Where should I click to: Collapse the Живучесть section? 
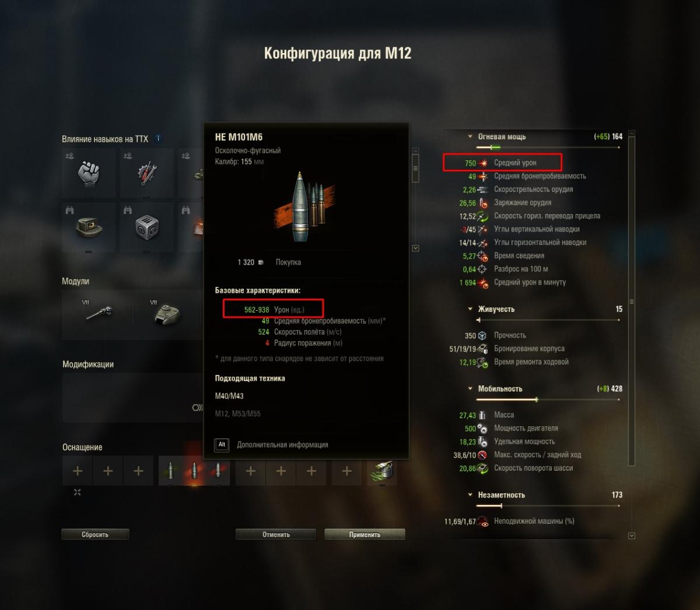pos(470,309)
